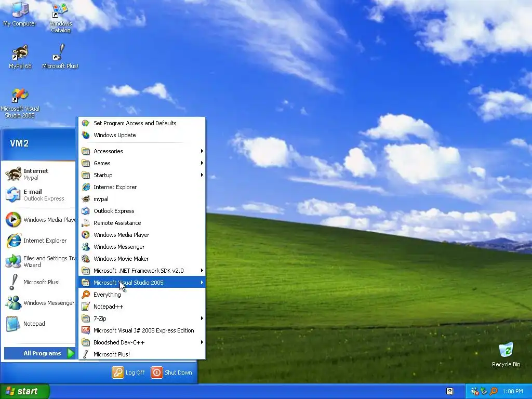
Task: Expand the Startup submenu
Action: point(142,175)
